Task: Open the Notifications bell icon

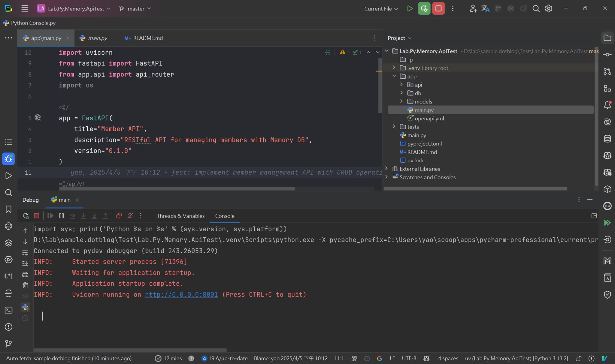Action: point(607,105)
